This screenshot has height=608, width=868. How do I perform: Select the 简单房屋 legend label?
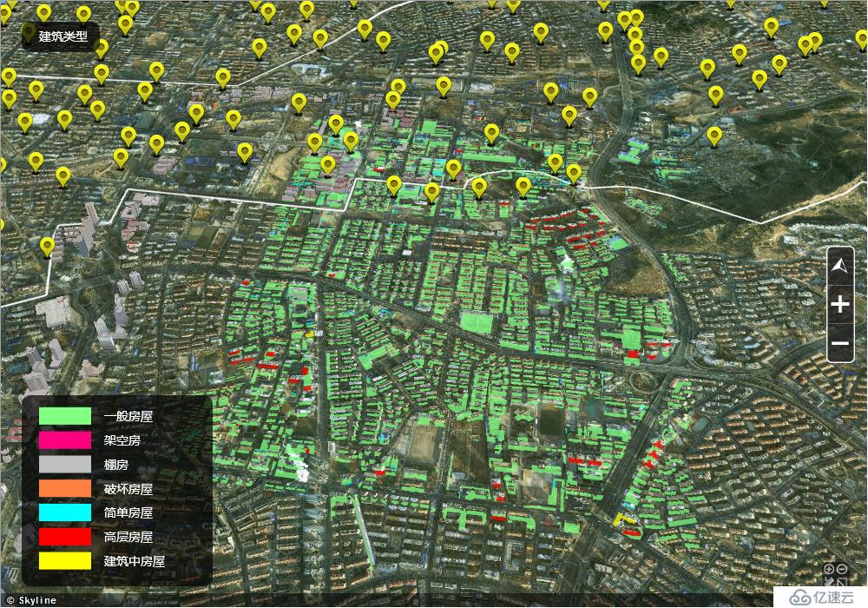point(128,512)
